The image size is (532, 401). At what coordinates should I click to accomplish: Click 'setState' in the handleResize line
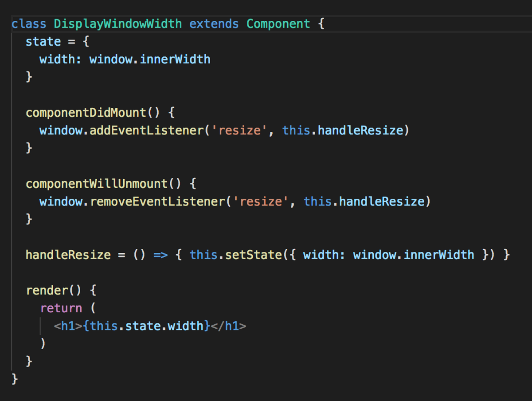tap(253, 255)
